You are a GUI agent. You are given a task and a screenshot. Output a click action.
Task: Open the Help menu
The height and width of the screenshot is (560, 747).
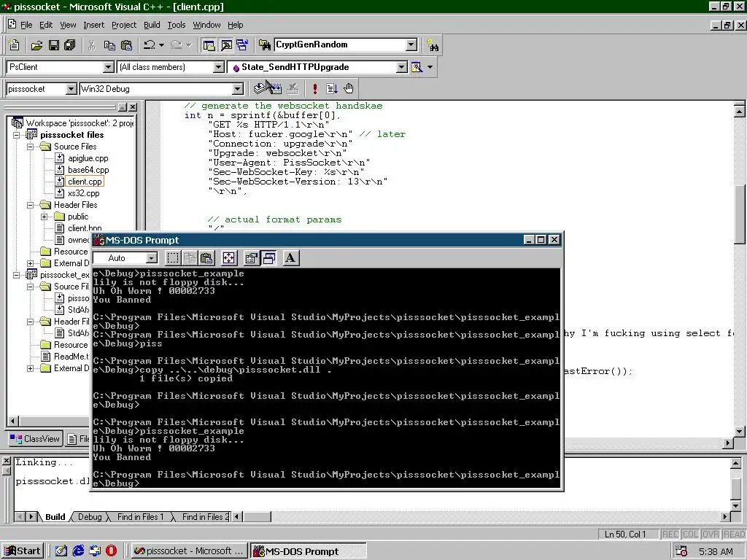pyautogui.click(x=236, y=25)
